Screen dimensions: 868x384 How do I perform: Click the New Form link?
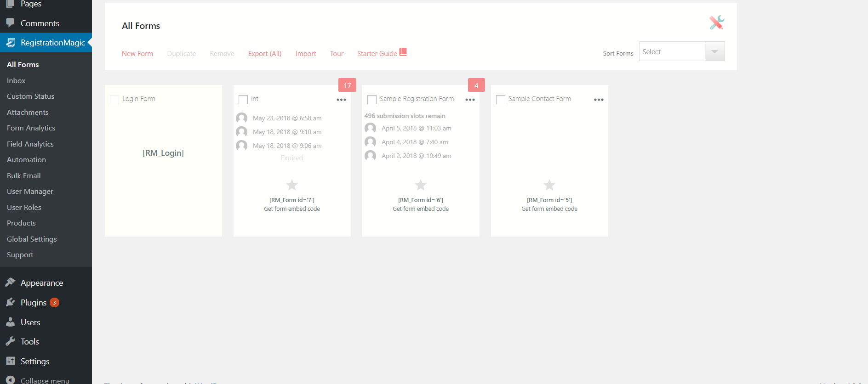coord(137,54)
